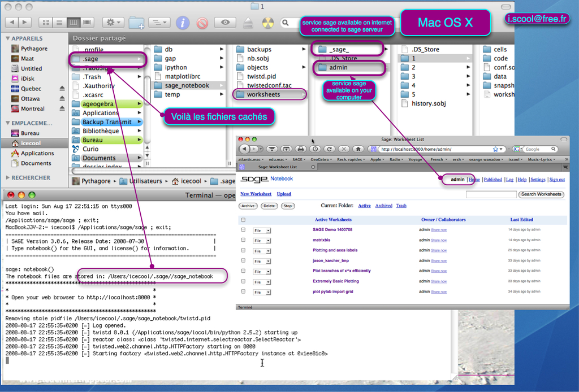Tick the checkbox for SAGE Demo 1400708

pos(243,230)
